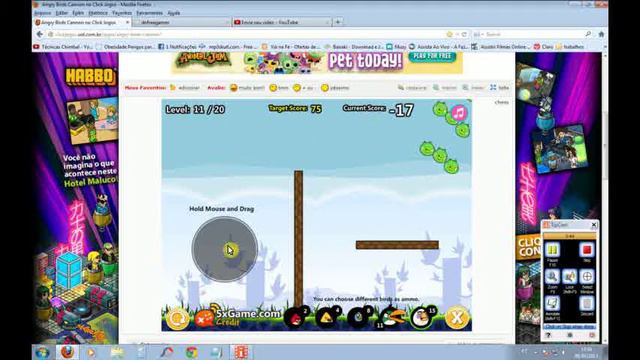
Task: Rate the game 'péssimo'
Action: click(335, 88)
